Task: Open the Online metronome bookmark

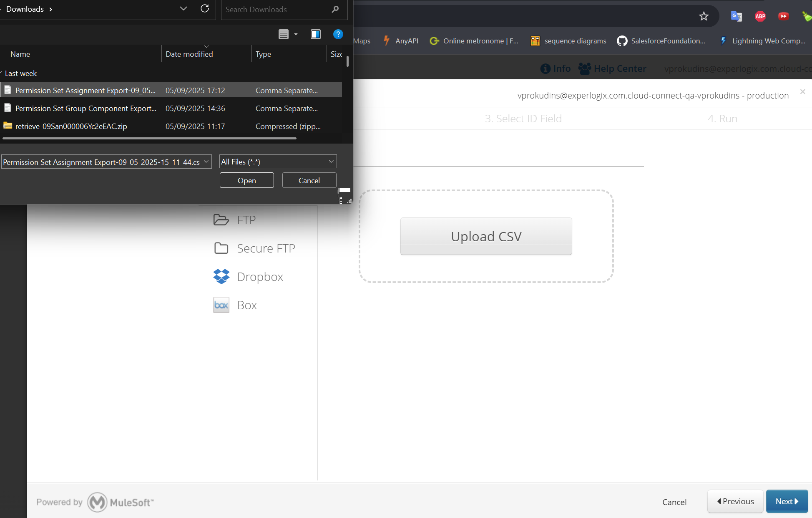Action: 474,41
